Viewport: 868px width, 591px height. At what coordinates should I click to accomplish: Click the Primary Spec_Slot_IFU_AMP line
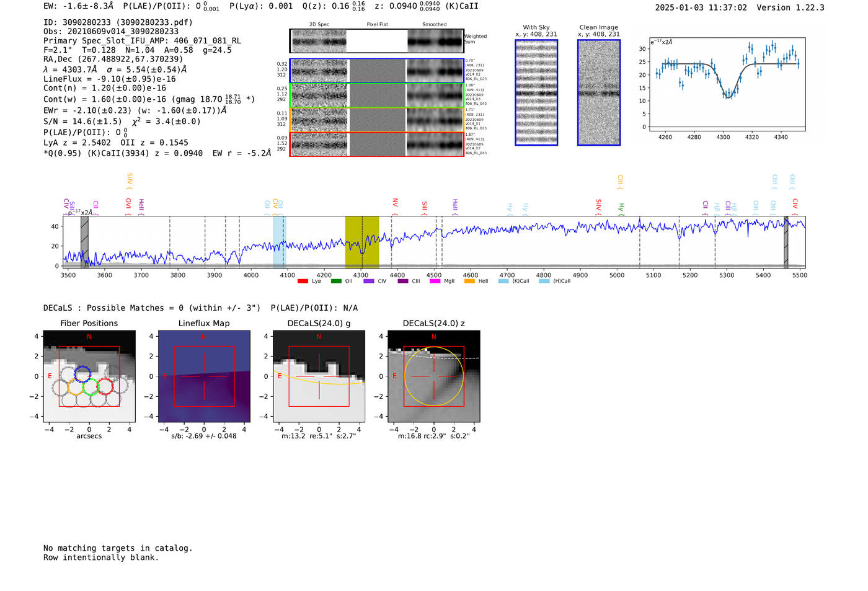point(143,41)
